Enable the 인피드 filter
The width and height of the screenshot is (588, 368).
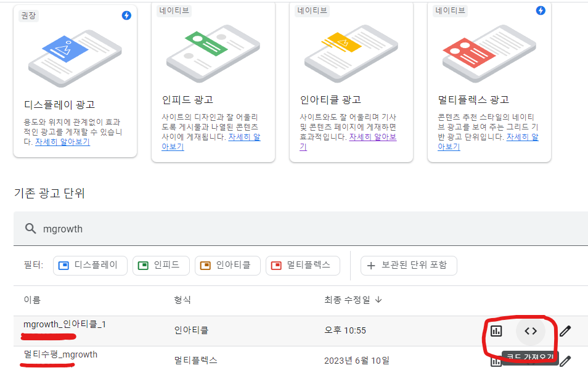click(161, 265)
